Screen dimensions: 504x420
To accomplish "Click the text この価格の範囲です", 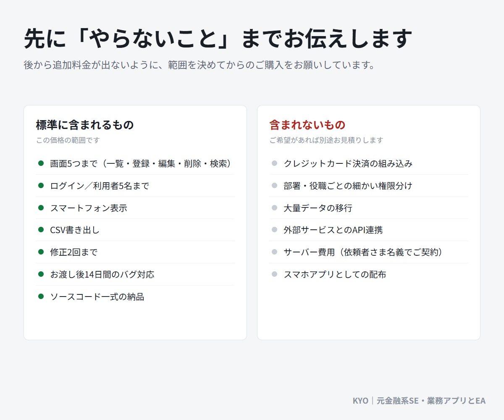I will pos(68,140).
